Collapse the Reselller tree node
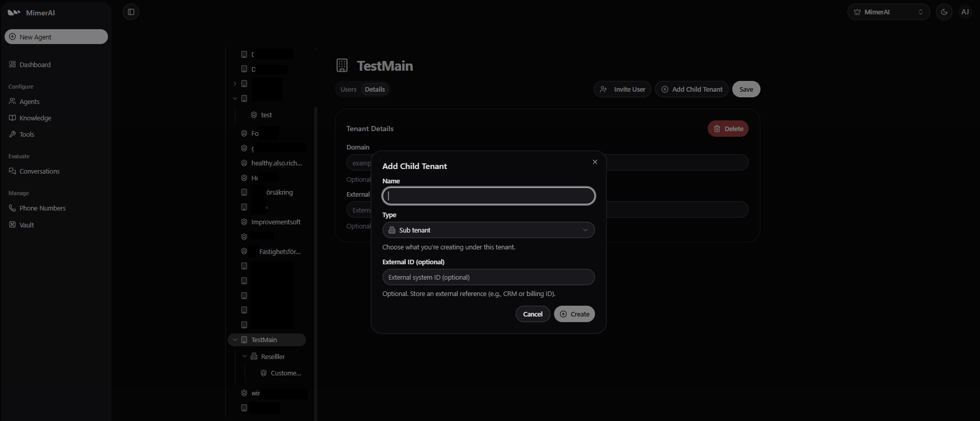This screenshot has height=421, width=980. coord(245,356)
